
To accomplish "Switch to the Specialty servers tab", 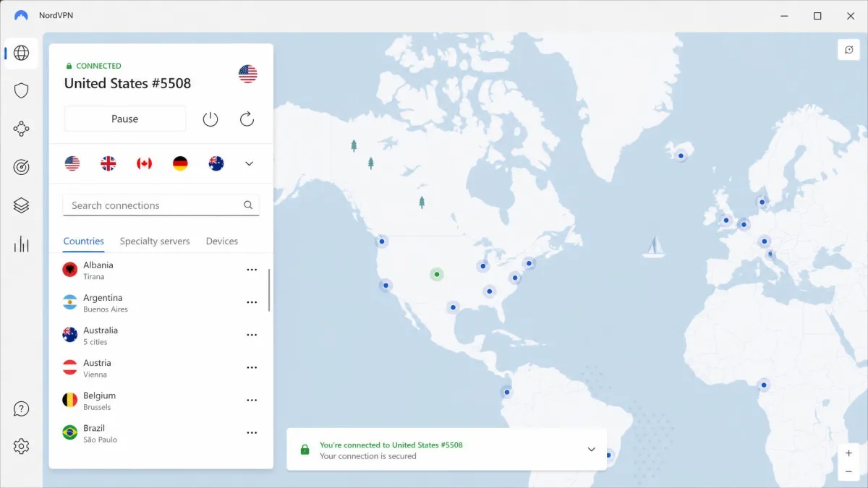I will [155, 241].
